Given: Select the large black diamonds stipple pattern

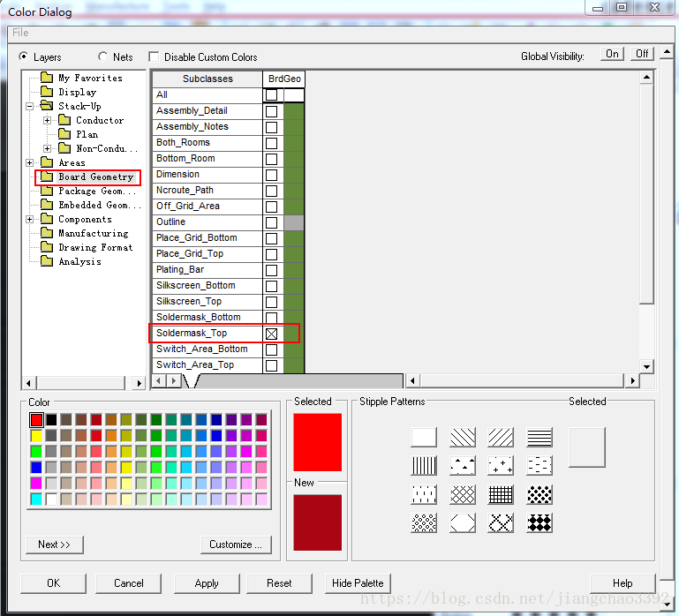Looking at the screenshot, I should pos(539,523).
